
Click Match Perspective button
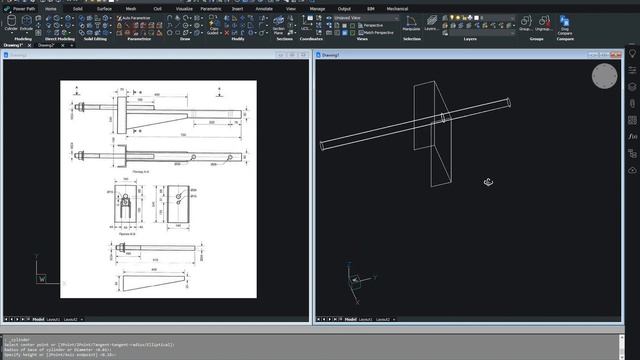[376, 33]
